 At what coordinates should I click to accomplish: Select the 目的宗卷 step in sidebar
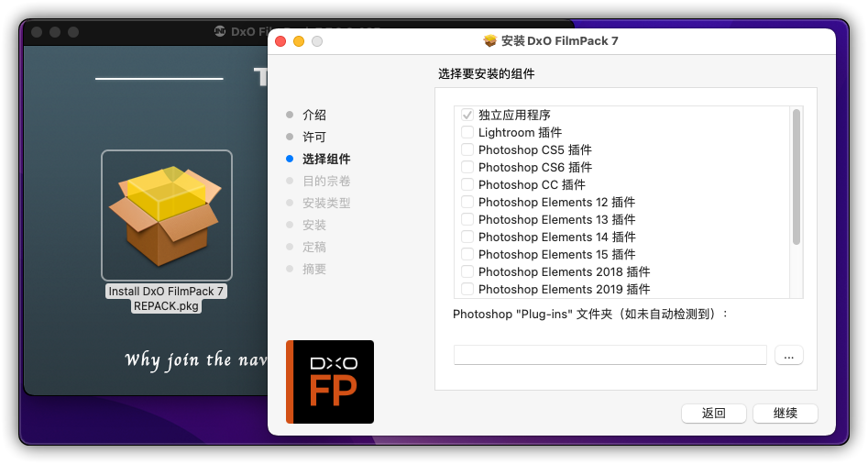pos(326,181)
